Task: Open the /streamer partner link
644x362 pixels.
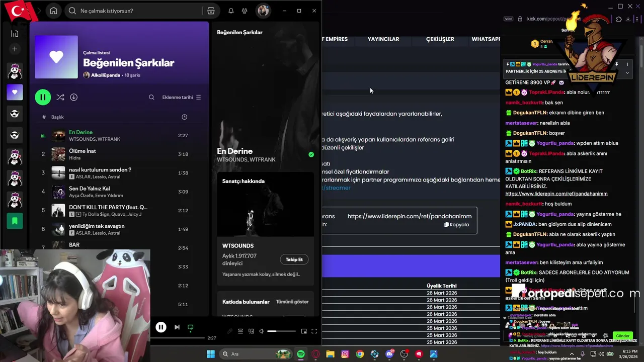Action: point(336,188)
